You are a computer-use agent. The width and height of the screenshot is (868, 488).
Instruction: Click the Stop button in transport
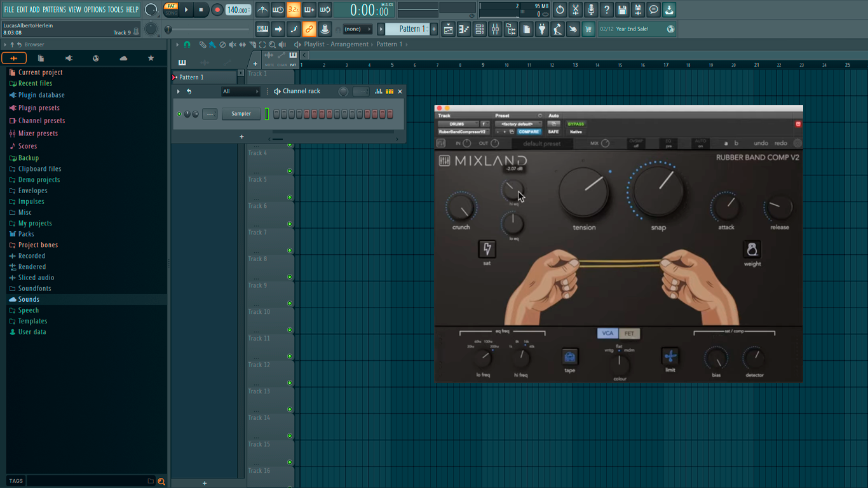(x=201, y=10)
